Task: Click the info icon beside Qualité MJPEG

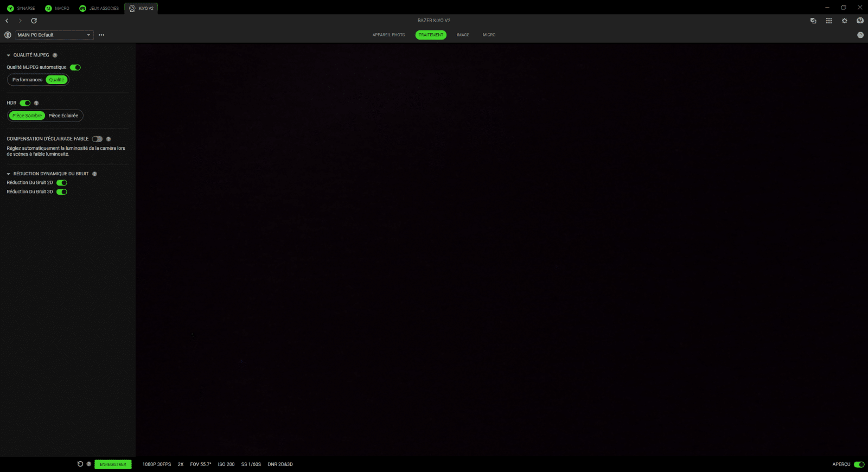Action: pyautogui.click(x=55, y=55)
